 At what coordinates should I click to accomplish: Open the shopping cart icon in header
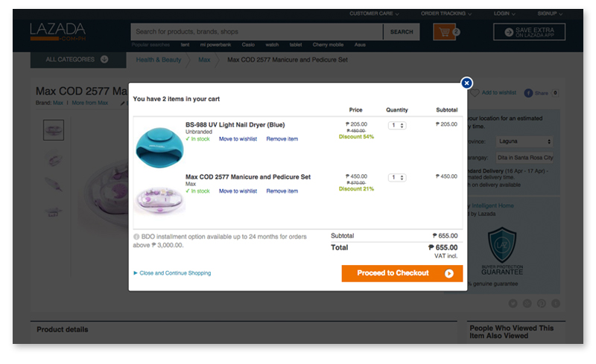(444, 32)
